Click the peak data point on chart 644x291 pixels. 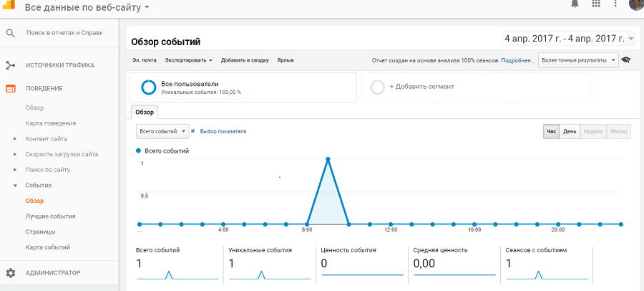328,159
